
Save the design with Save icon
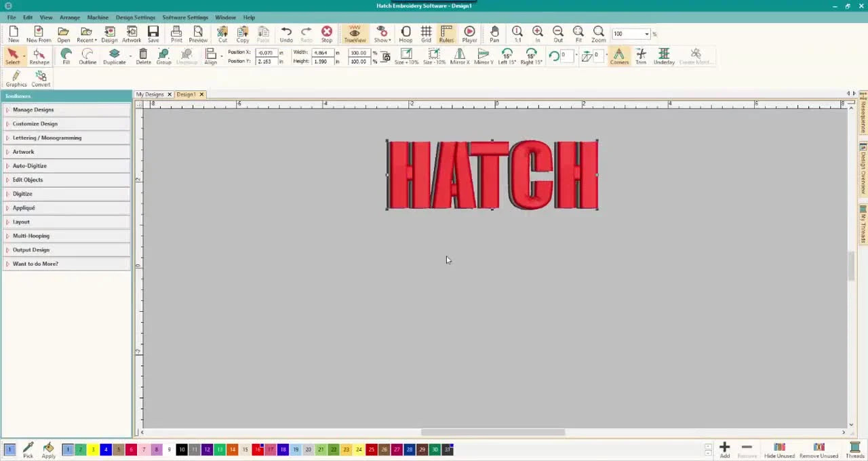coord(153,34)
